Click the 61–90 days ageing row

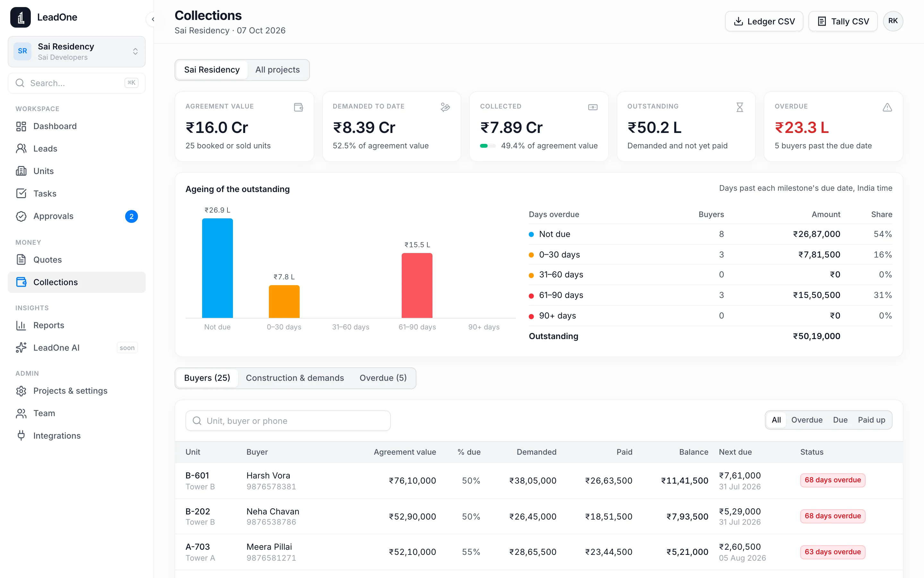pos(711,295)
